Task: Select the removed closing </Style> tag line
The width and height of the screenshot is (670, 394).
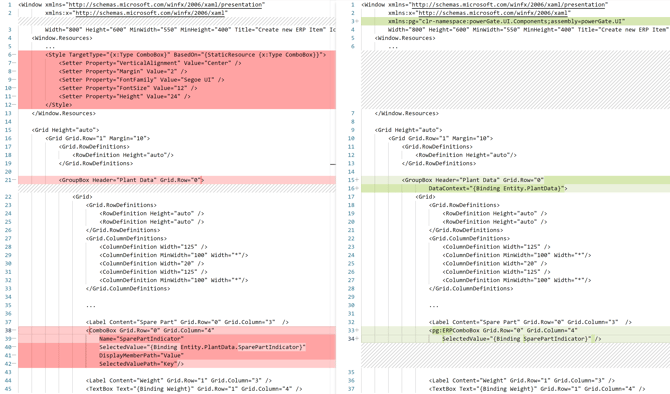Action: (x=177, y=105)
